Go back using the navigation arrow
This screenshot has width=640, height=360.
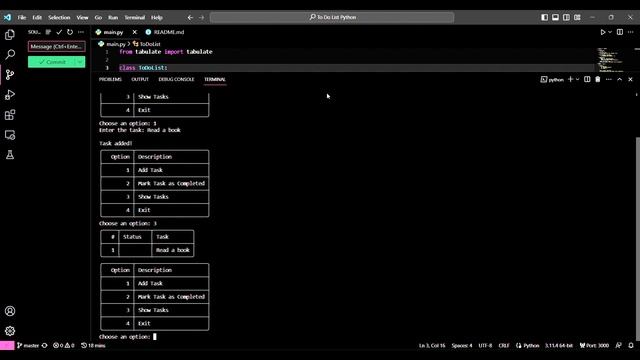click(x=190, y=18)
